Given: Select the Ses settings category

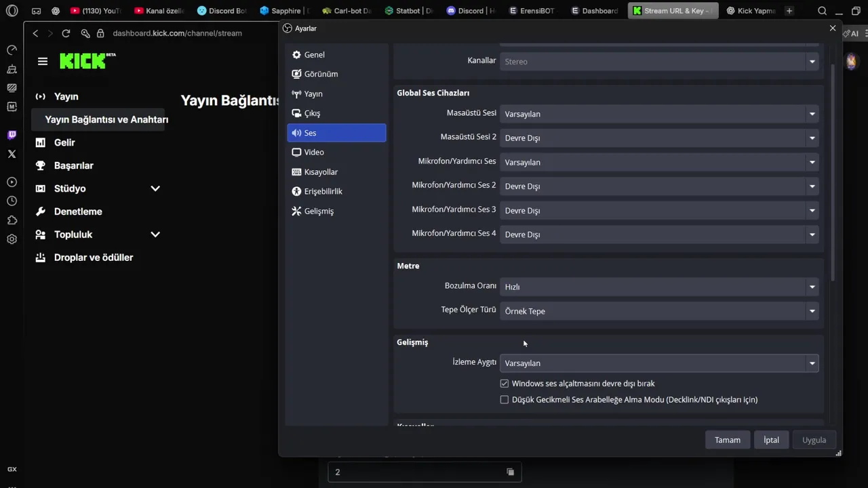Looking at the screenshot, I should point(336,133).
